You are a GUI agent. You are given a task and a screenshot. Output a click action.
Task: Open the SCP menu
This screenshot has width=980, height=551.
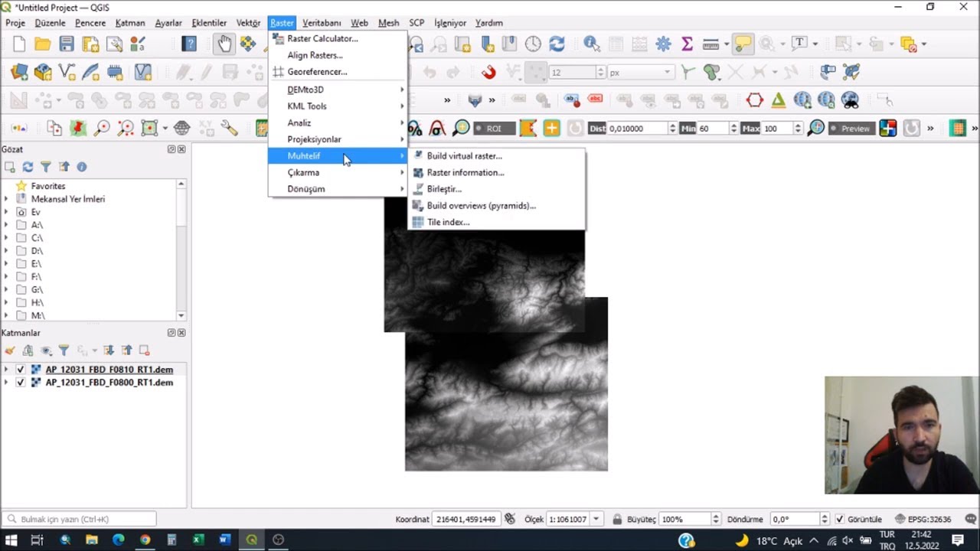pyautogui.click(x=416, y=23)
